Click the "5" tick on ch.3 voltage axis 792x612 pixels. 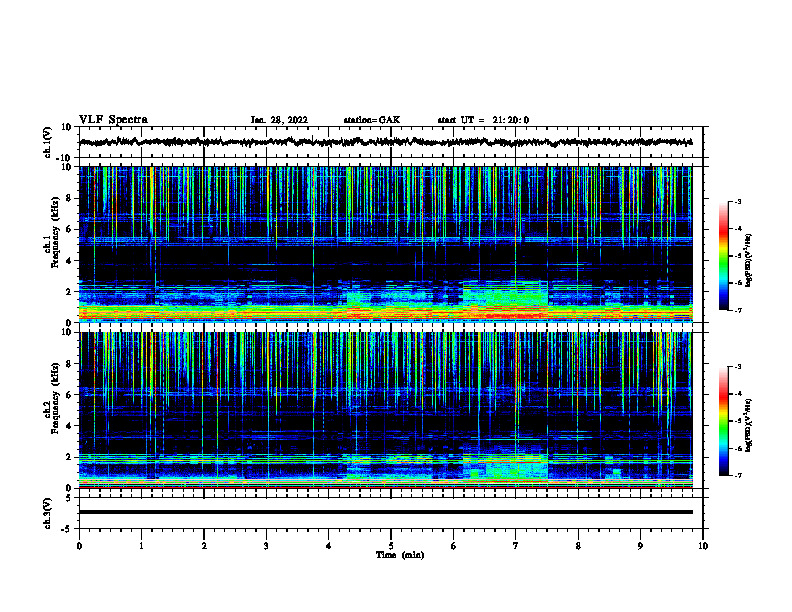tap(70, 498)
